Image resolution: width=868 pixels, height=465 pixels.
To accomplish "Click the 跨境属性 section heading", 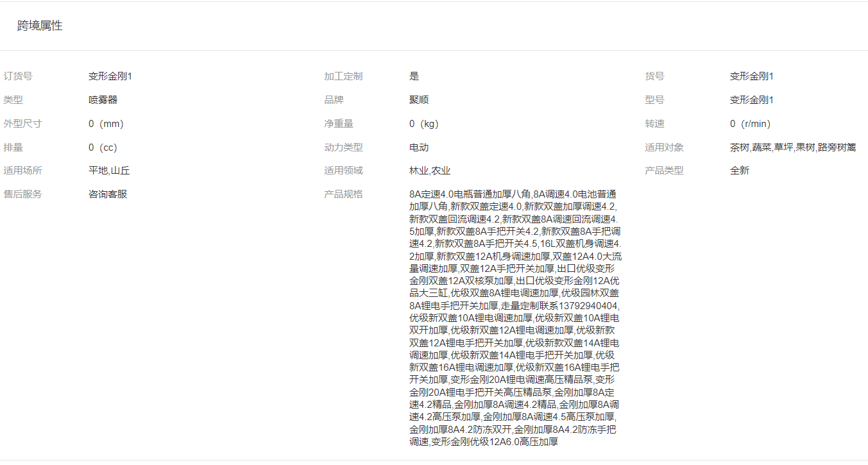I will pyautogui.click(x=40, y=26).
